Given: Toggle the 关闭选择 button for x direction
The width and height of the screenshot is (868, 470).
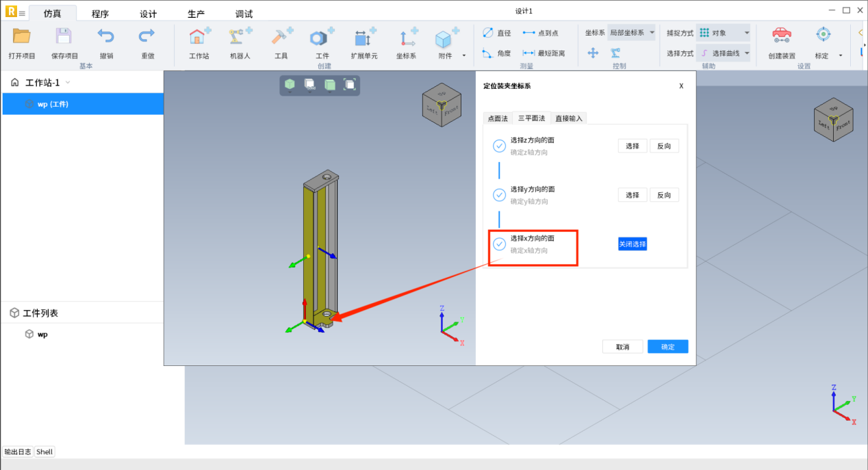Looking at the screenshot, I should 632,244.
